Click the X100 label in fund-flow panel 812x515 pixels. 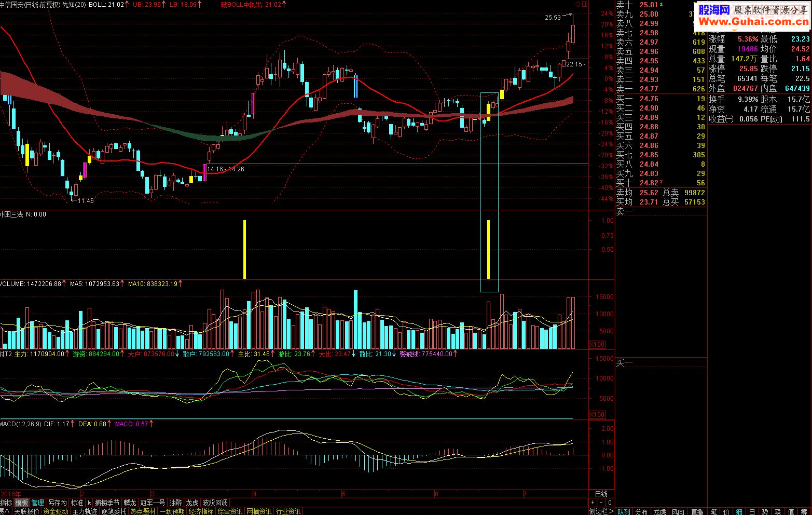point(597,414)
